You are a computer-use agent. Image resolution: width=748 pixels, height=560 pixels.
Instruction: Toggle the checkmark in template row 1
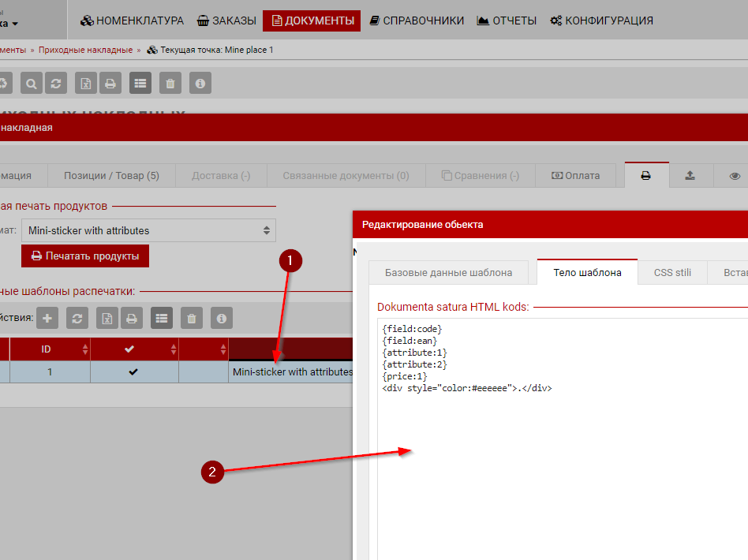133,371
